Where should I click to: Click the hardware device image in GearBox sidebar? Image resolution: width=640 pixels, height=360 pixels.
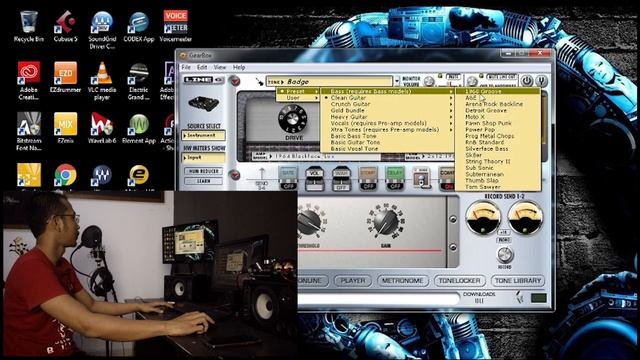(203, 104)
